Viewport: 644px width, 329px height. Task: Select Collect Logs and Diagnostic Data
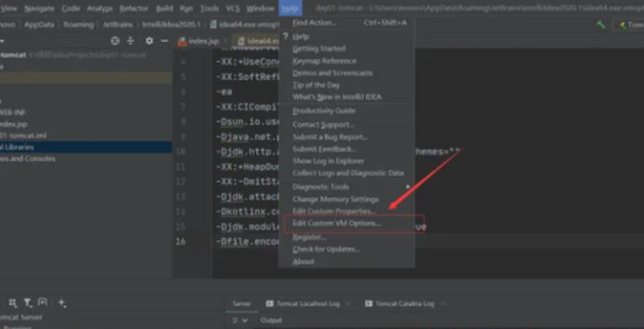tap(347, 173)
